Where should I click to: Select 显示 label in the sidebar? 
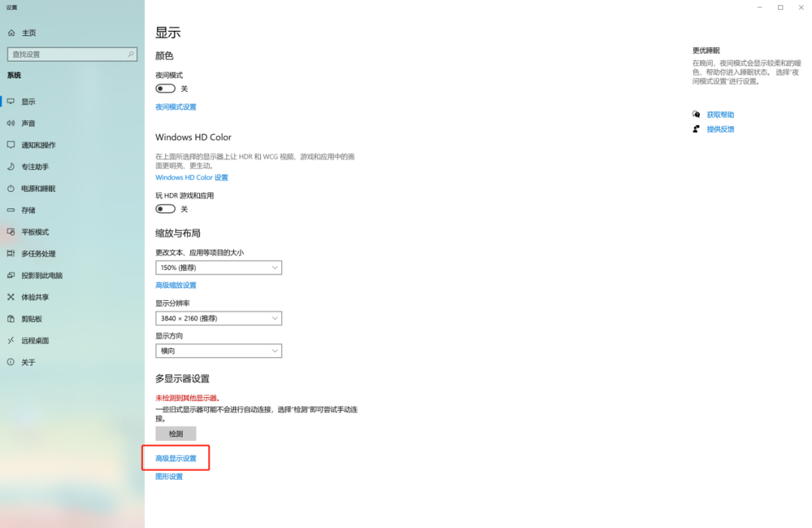click(x=29, y=102)
